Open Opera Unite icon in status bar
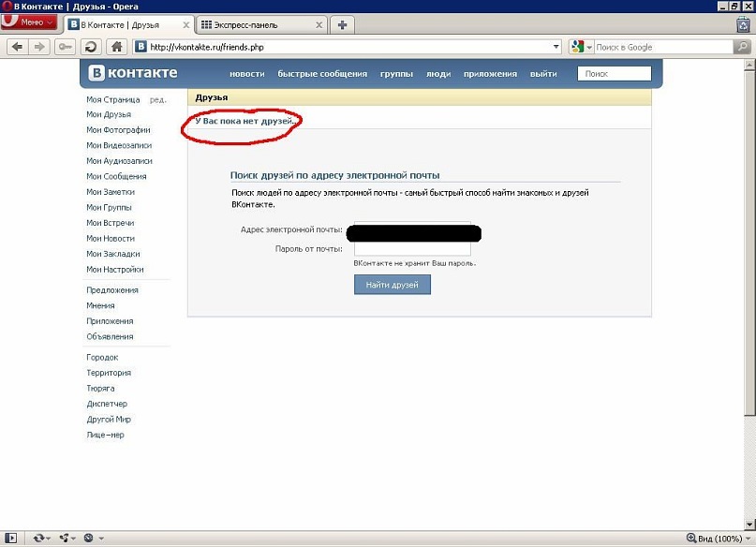Viewport: 756px width, 547px height. [x=67, y=539]
